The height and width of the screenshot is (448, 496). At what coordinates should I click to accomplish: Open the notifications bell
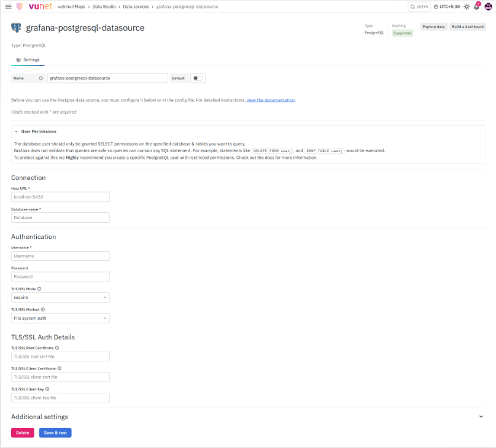tap(476, 7)
